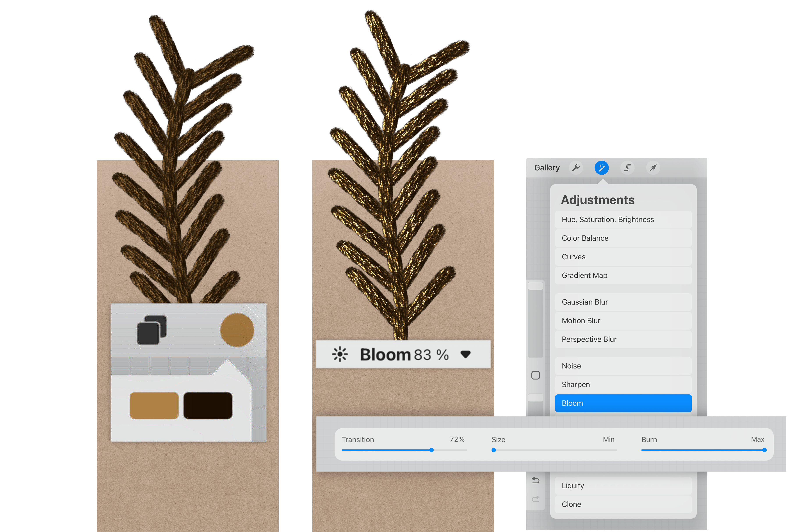Tap the Undo arrow in sidebar
798x532 pixels.
tap(536, 480)
